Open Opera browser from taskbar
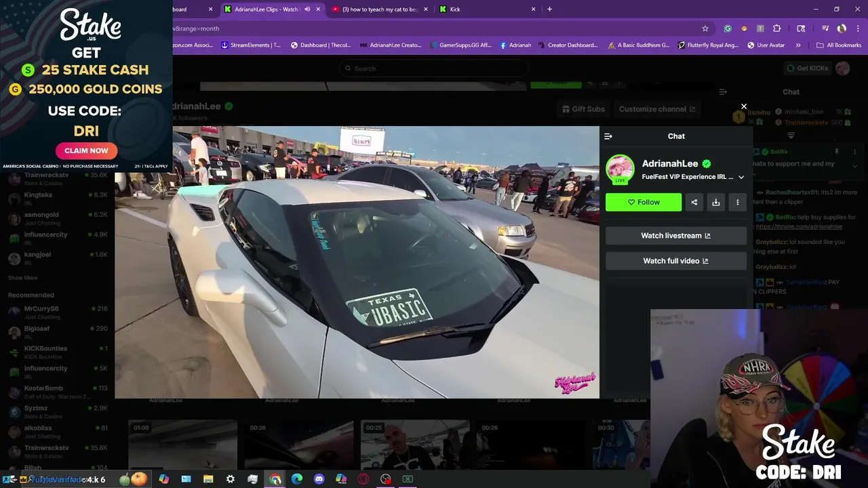 363,479
